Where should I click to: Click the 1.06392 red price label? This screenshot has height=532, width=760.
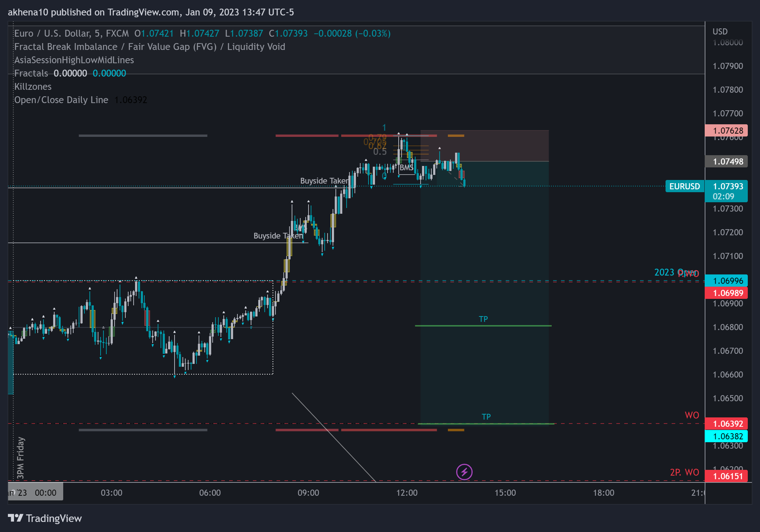[x=726, y=424]
